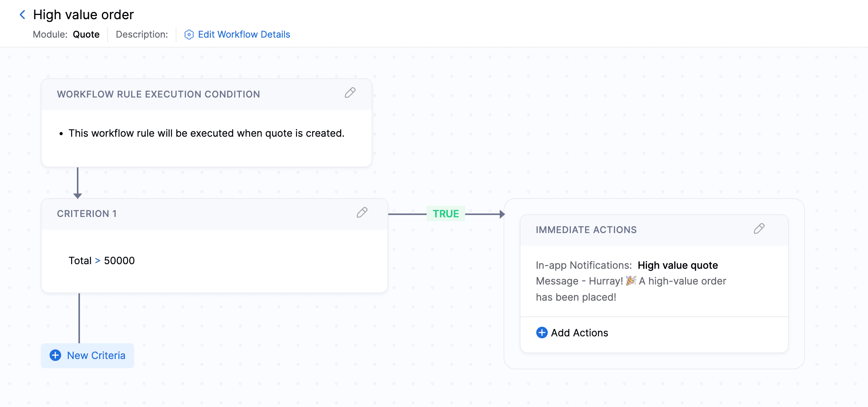Open the Edit Workflow Details link
Screen dimensions: 868x407
(244, 34)
